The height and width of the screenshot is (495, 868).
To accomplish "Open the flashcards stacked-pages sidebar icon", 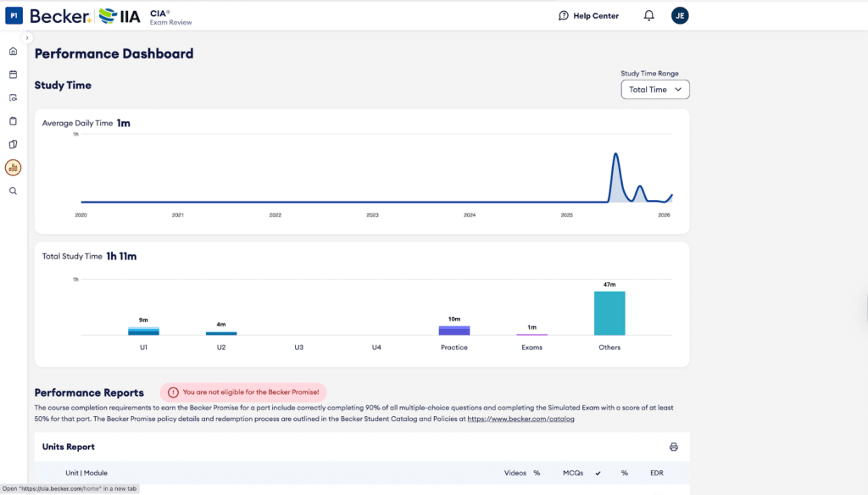I will click(13, 144).
